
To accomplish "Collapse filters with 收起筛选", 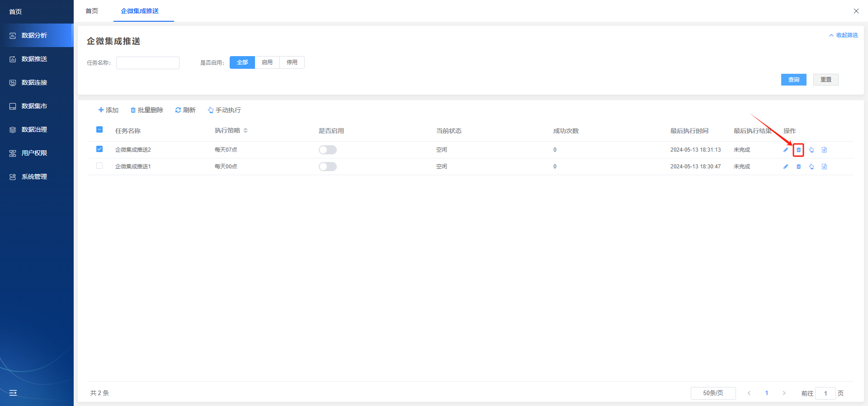I will point(844,35).
